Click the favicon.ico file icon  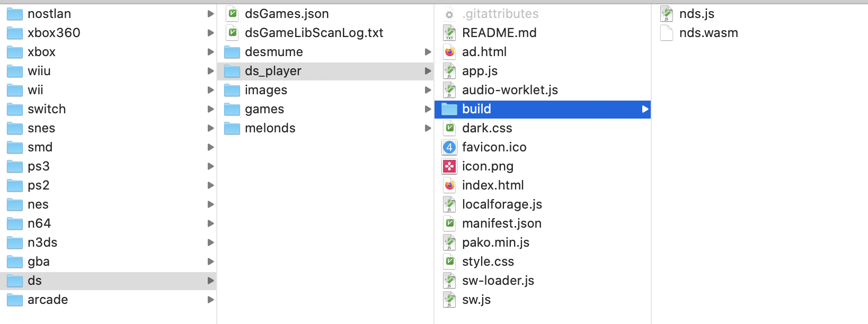click(x=449, y=147)
